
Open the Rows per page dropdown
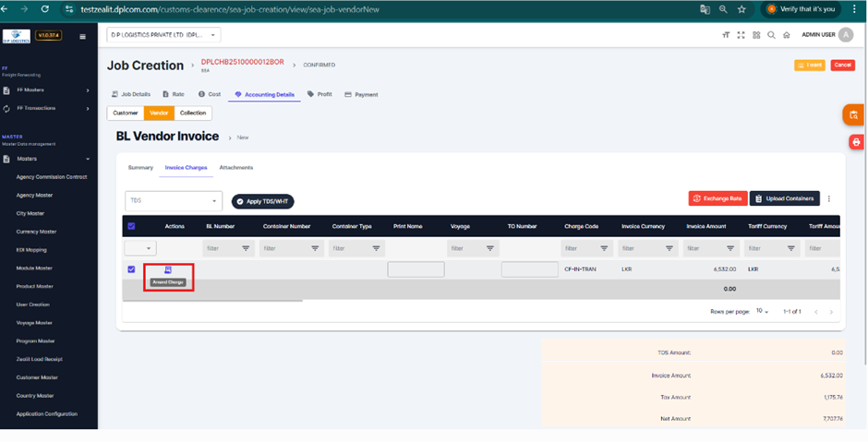762,312
